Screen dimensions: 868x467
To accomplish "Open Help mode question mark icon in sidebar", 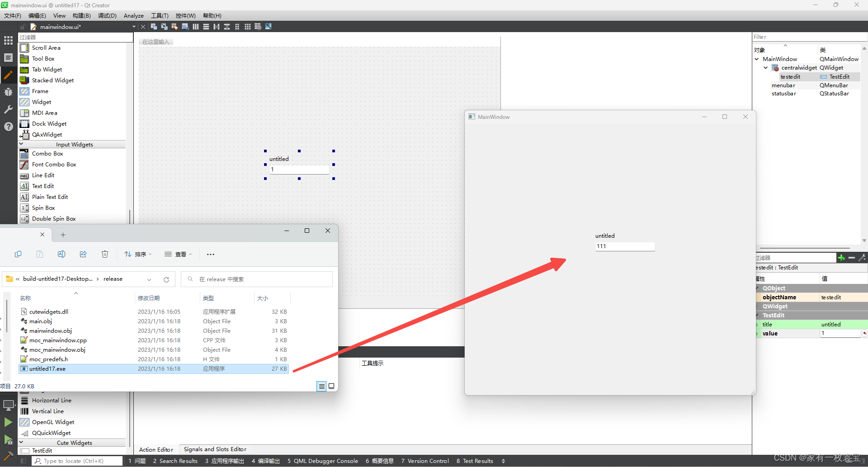I will [x=8, y=126].
